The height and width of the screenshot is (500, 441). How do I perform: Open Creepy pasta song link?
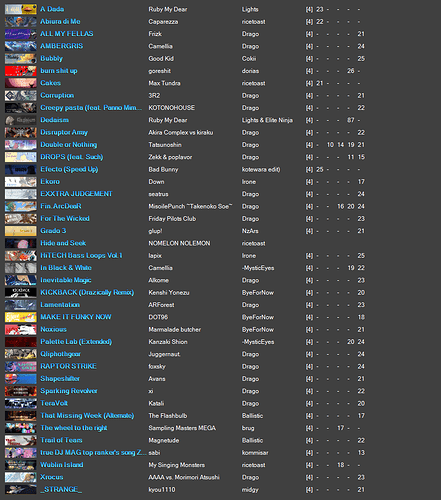91,108
